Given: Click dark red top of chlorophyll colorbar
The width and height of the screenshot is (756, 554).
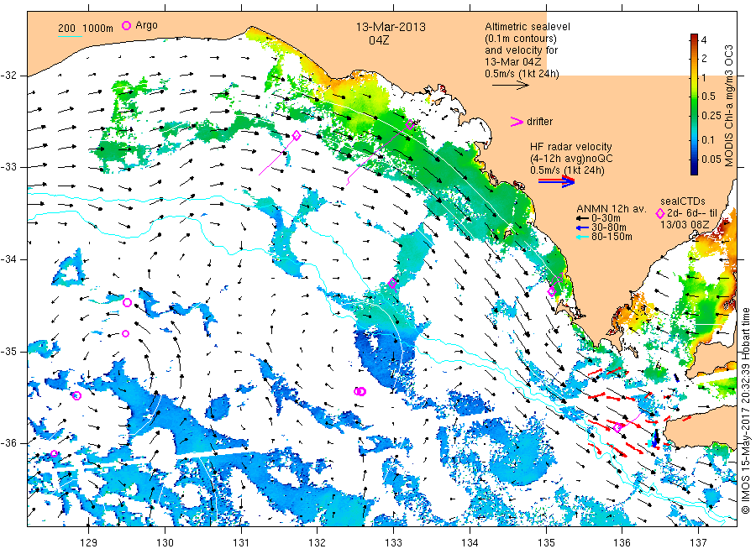Looking at the screenshot, I should (694, 39).
